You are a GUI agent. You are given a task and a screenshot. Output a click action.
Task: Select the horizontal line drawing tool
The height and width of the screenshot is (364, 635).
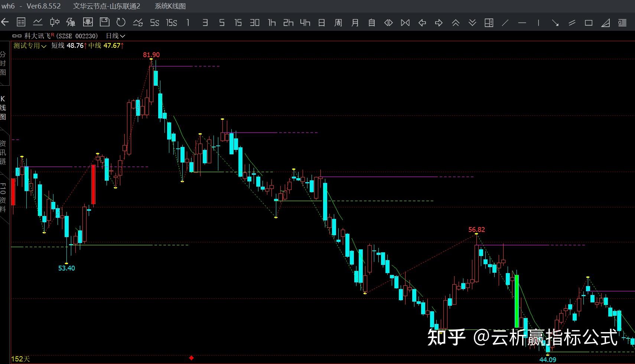522,23
